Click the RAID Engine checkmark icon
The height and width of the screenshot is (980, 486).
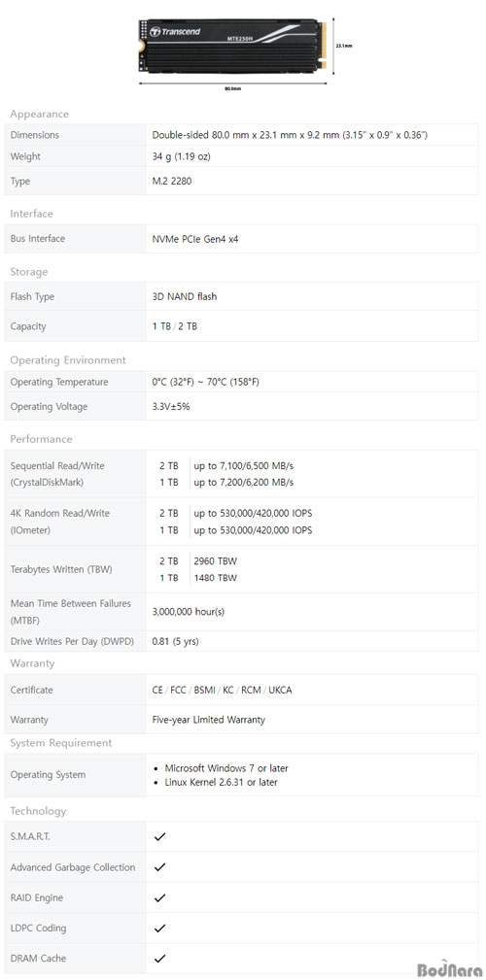coord(159,897)
